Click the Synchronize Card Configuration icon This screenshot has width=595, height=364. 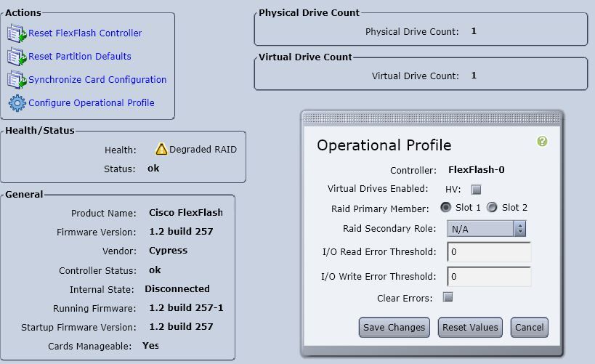pyautogui.click(x=17, y=80)
